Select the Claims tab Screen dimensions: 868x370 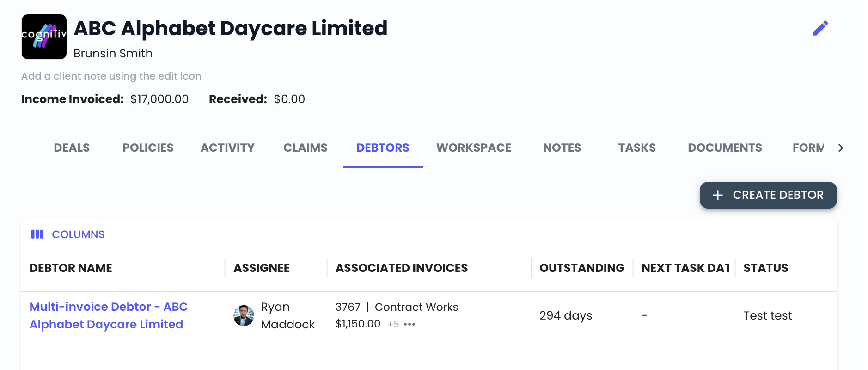coord(306,148)
